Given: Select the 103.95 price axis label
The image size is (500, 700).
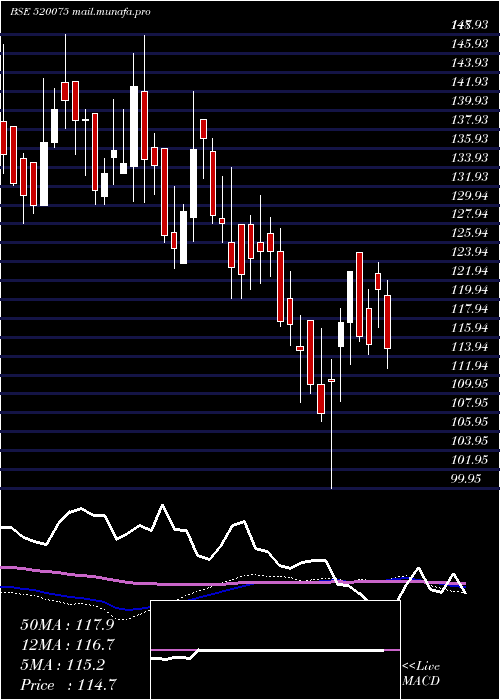Looking at the screenshot, I should click(469, 442).
